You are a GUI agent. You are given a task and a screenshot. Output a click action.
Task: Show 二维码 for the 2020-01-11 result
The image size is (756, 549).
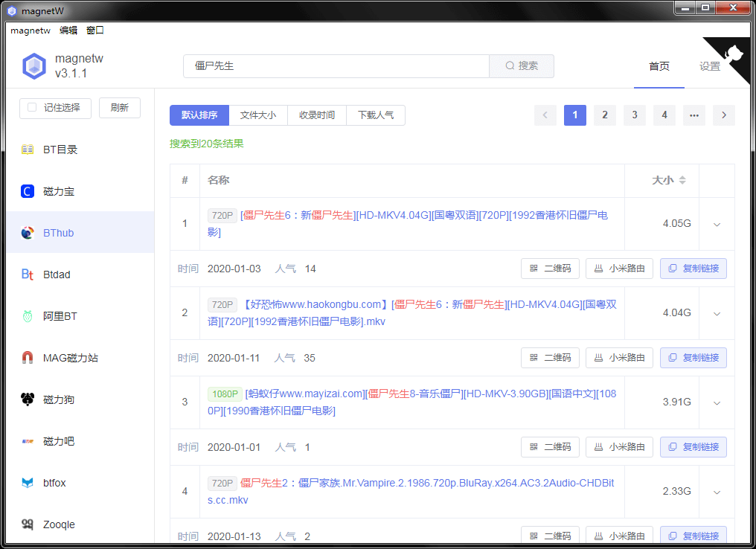coord(550,358)
